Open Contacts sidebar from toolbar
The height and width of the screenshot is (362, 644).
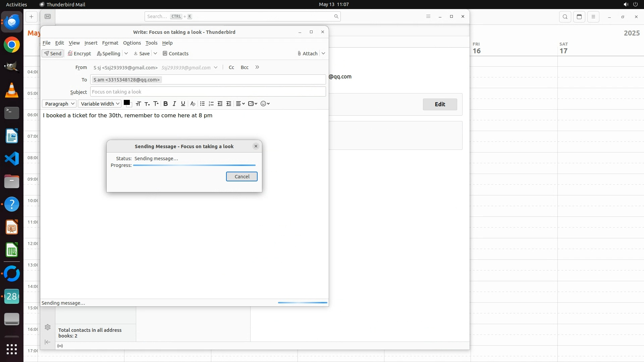175,54
